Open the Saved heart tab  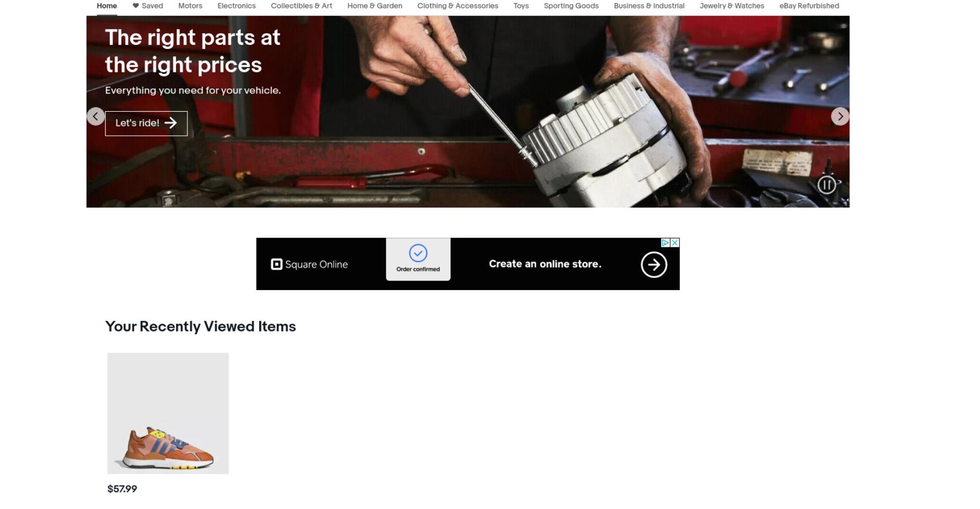(x=148, y=6)
